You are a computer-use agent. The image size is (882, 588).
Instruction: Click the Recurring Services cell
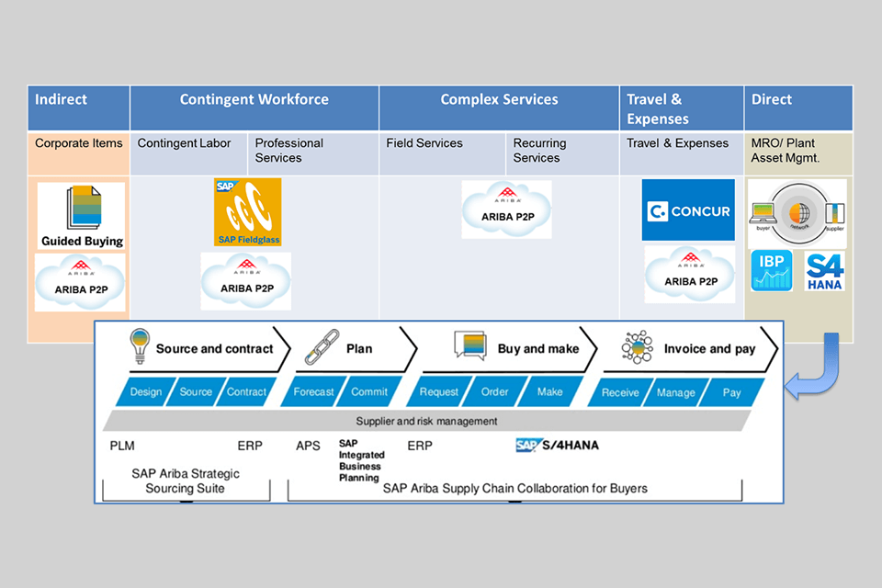tap(562, 153)
